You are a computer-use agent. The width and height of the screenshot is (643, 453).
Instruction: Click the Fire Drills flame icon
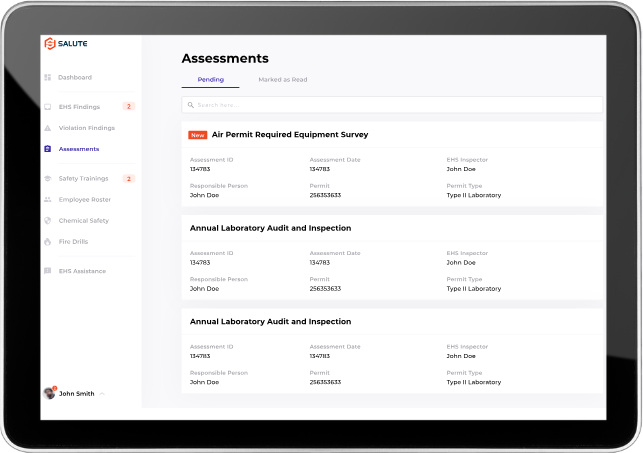(48, 241)
